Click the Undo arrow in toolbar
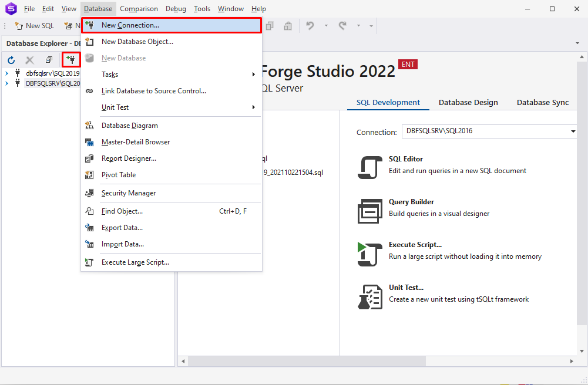The width and height of the screenshot is (588, 385). (x=310, y=26)
